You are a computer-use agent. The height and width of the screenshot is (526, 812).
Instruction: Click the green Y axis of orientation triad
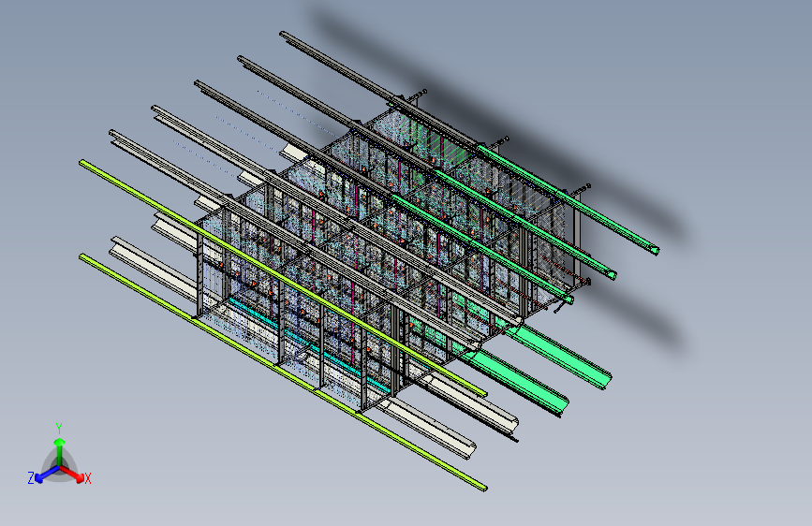click(x=60, y=451)
